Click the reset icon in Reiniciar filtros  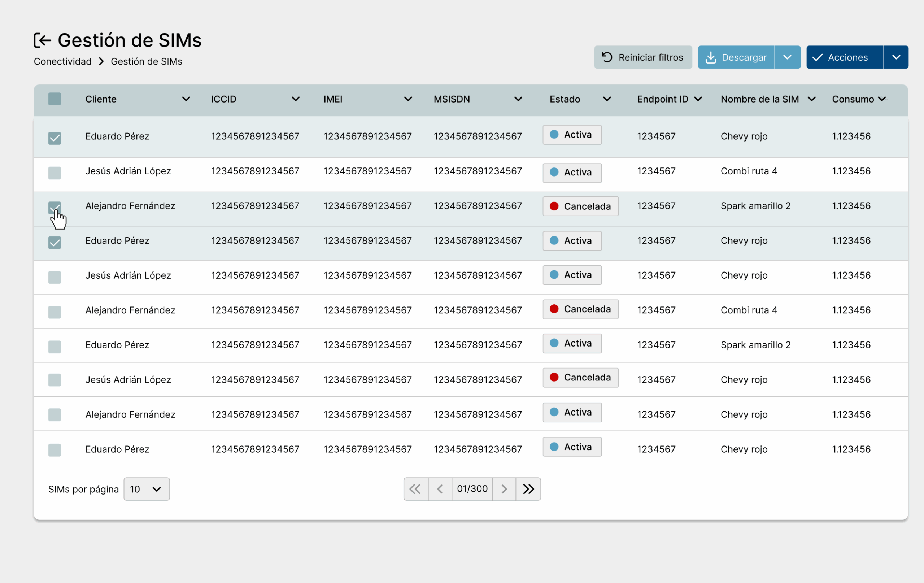coord(607,57)
